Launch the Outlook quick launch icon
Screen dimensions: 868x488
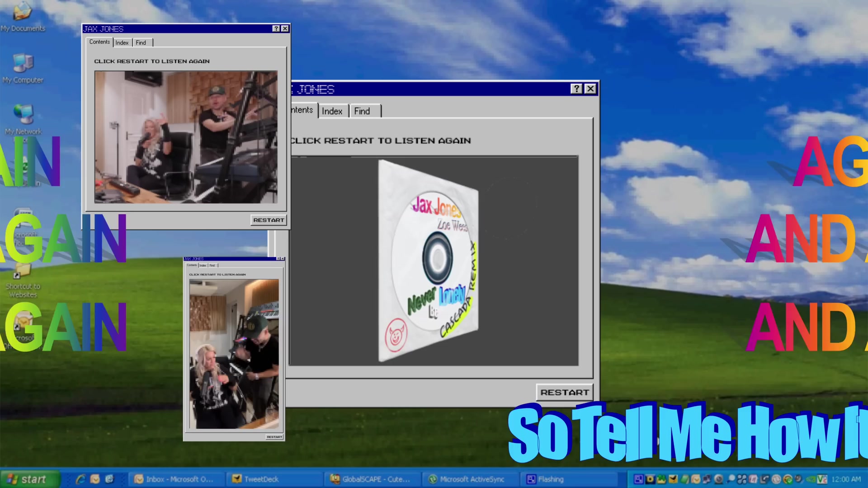[95, 479]
